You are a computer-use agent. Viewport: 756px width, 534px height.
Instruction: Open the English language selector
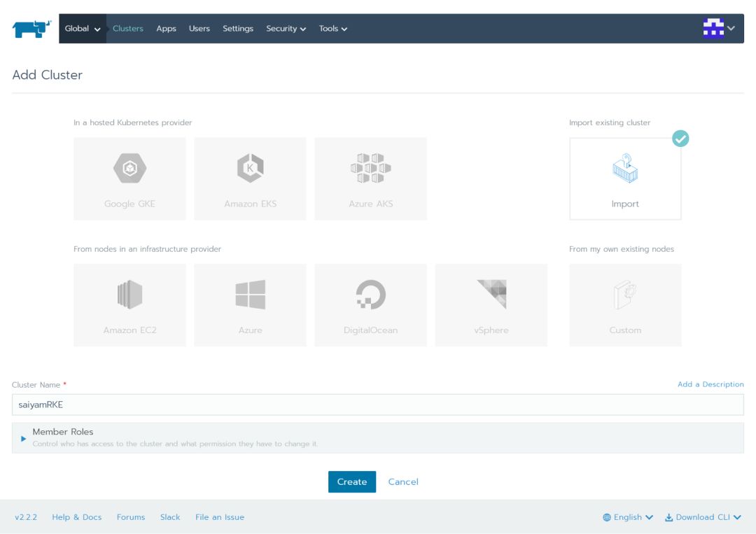click(x=628, y=517)
